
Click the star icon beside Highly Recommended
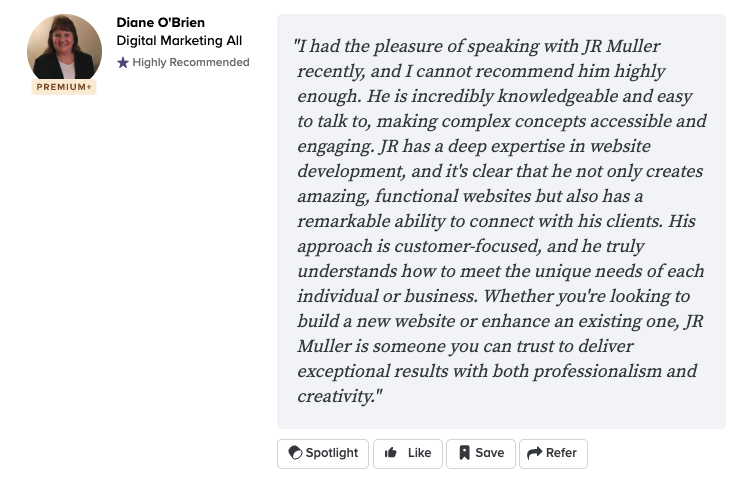pos(123,63)
